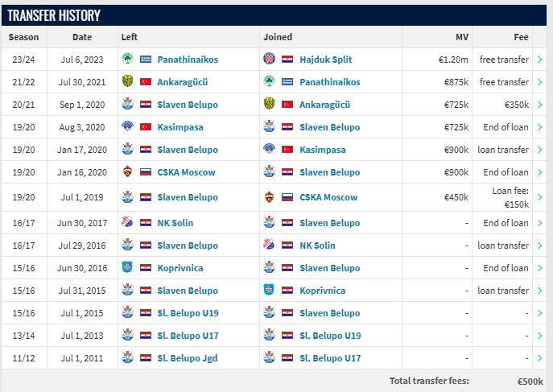Click Hajduk Split club crest icon
553x392 pixels.
[269, 59]
